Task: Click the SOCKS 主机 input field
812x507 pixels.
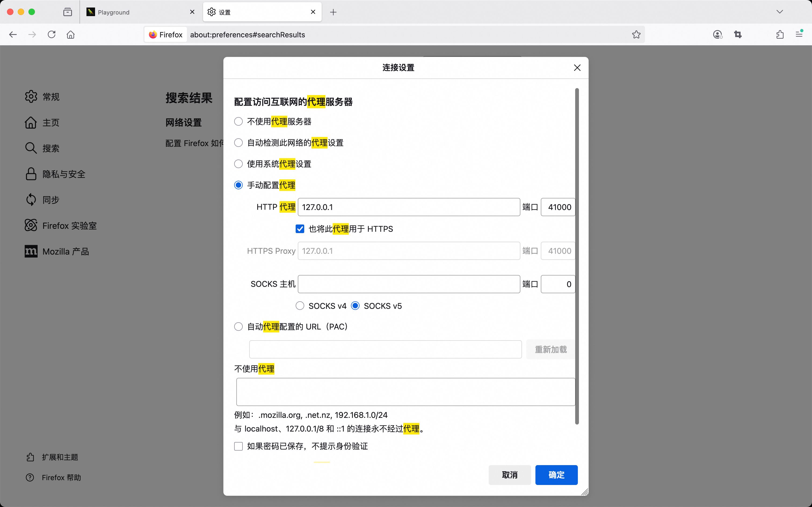Action: point(409,284)
